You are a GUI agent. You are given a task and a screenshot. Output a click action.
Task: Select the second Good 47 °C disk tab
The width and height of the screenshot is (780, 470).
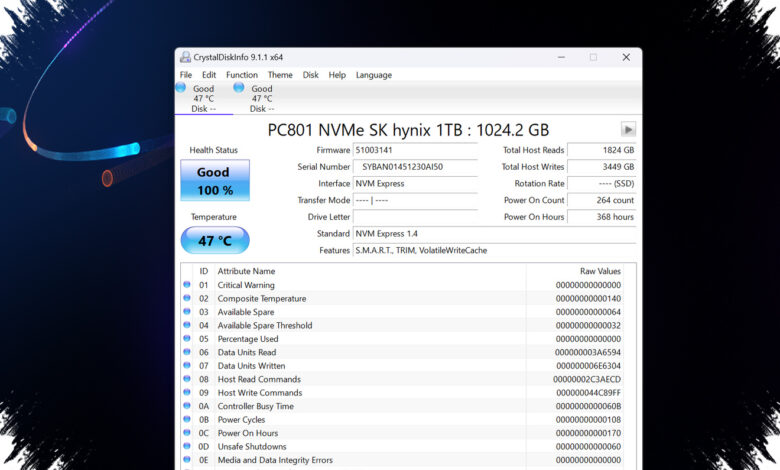coord(262,98)
